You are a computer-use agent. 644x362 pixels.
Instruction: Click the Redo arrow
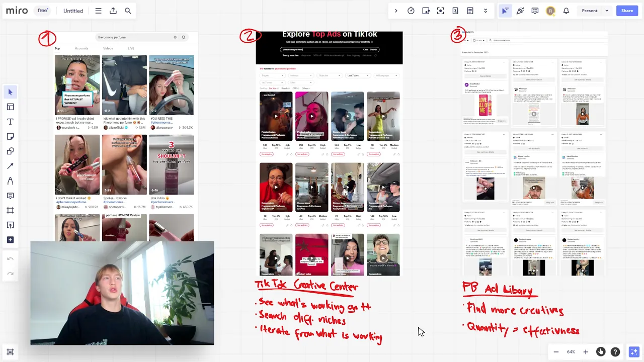click(x=10, y=274)
